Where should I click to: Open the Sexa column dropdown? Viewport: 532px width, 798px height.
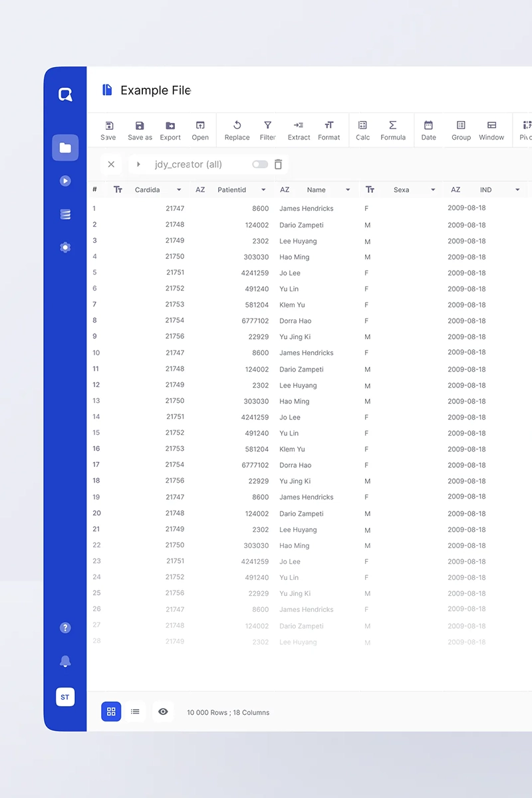(433, 190)
